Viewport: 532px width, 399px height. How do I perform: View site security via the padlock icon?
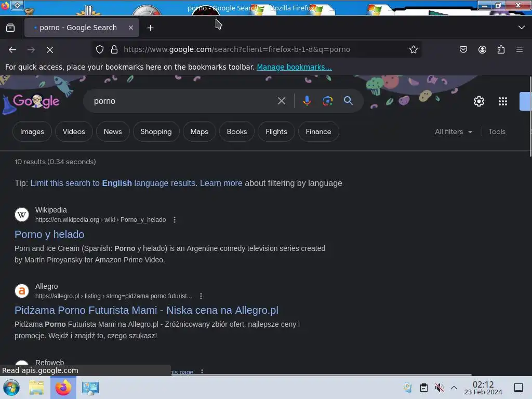(114, 49)
